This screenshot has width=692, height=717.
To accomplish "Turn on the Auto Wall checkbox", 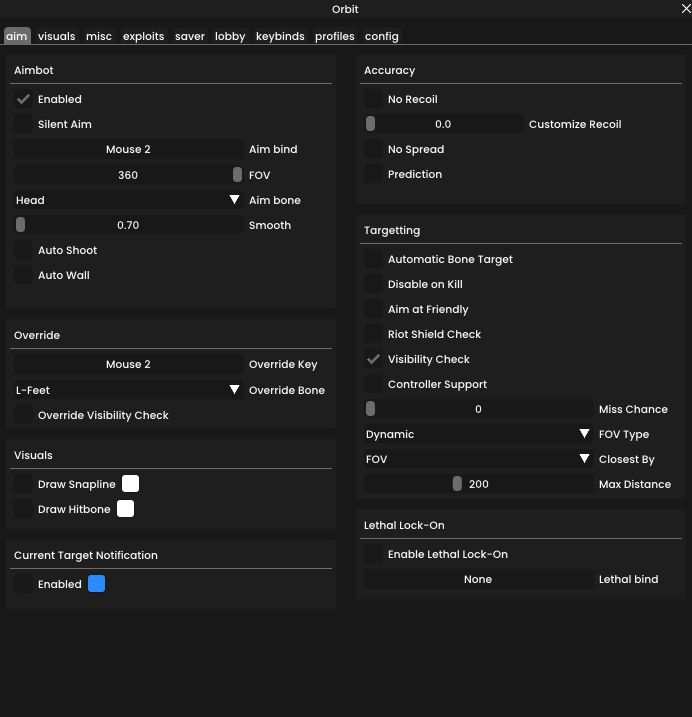I will tap(23, 275).
